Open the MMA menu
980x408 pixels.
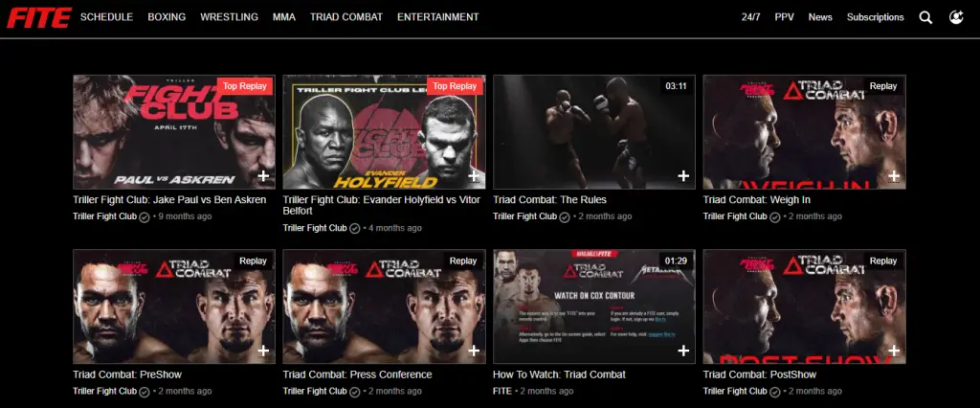284,17
